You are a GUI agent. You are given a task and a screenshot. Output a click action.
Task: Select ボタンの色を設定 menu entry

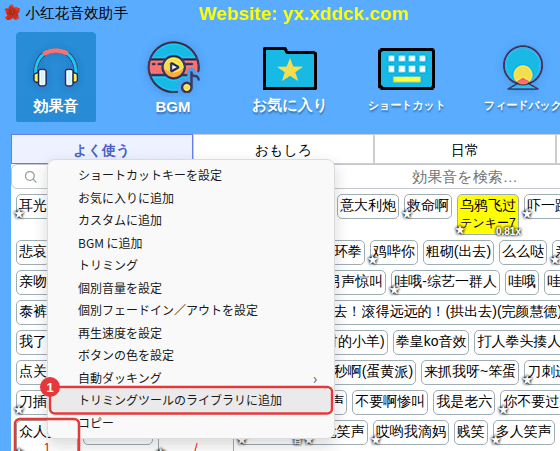click(191, 355)
